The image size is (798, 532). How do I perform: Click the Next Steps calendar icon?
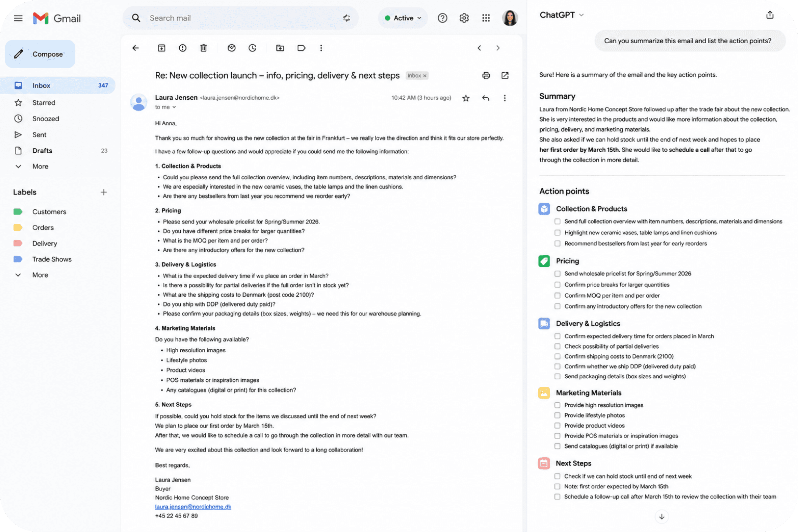(x=544, y=463)
